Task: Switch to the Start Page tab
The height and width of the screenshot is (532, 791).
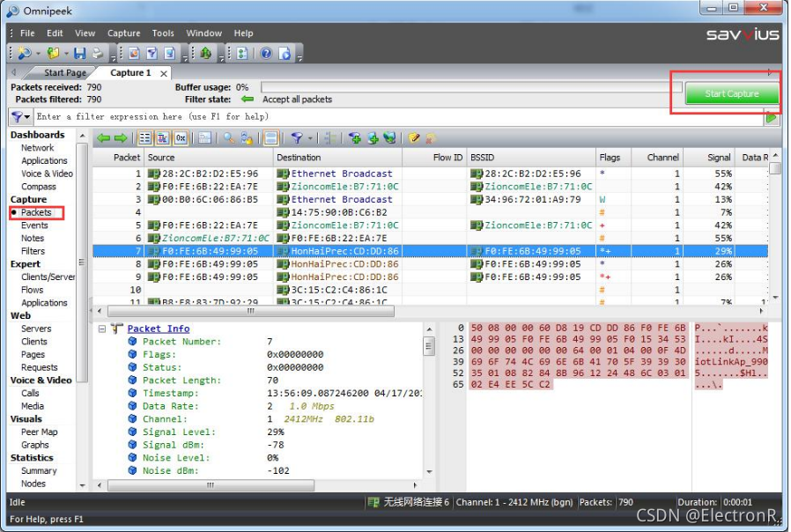Action: pyautogui.click(x=64, y=72)
